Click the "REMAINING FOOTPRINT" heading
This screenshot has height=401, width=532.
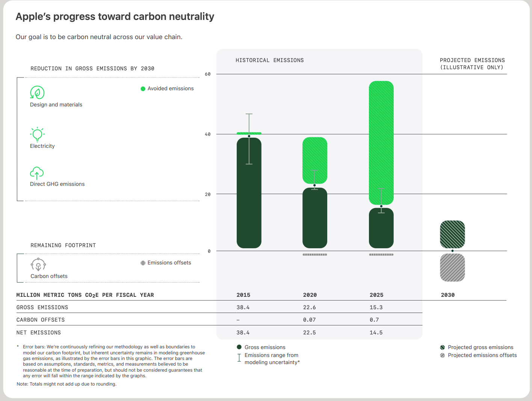(63, 245)
